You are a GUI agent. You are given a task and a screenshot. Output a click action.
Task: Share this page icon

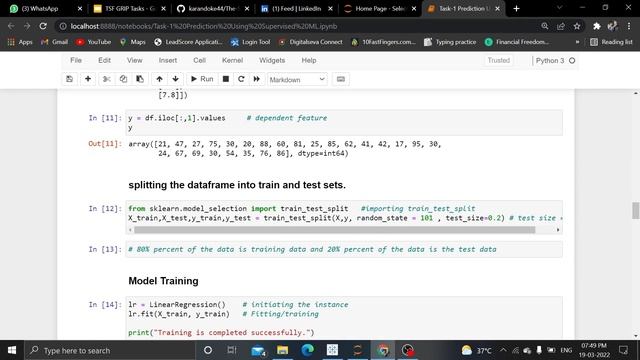[x=560, y=26]
